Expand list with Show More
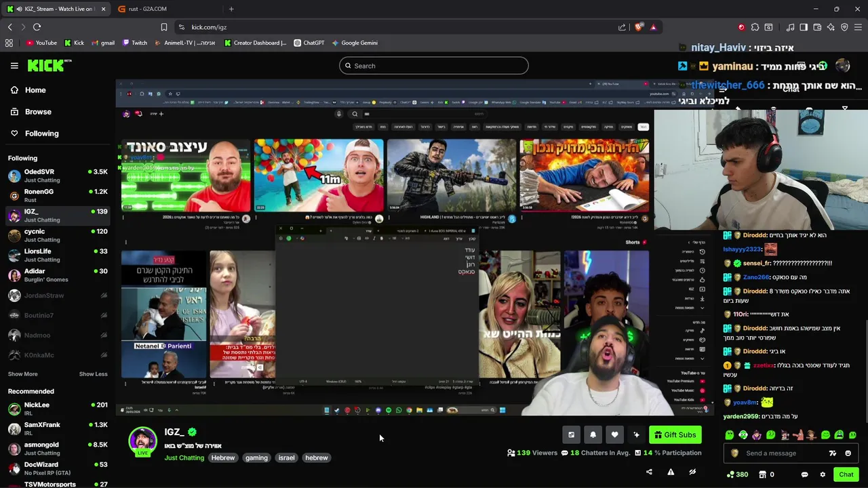Image resolution: width=868 pixels, height=488 pixels. pos(23,374)
